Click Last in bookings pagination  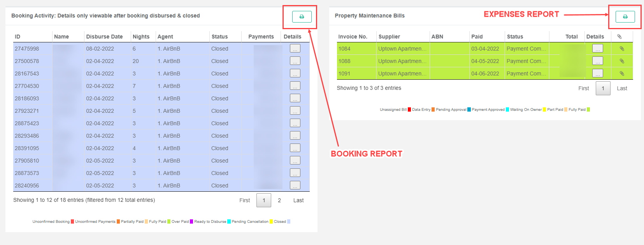(x=298, y=200)
